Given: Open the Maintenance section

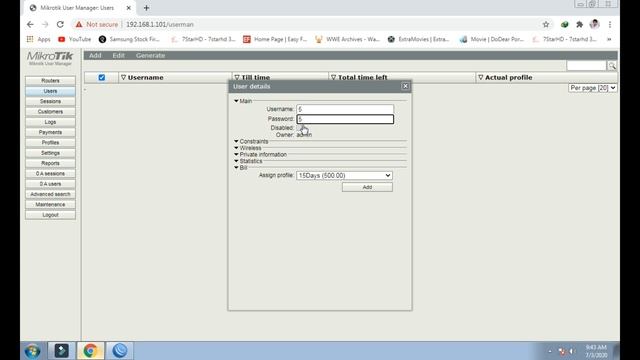Looking at the screenshot, I should pos(50,204).
